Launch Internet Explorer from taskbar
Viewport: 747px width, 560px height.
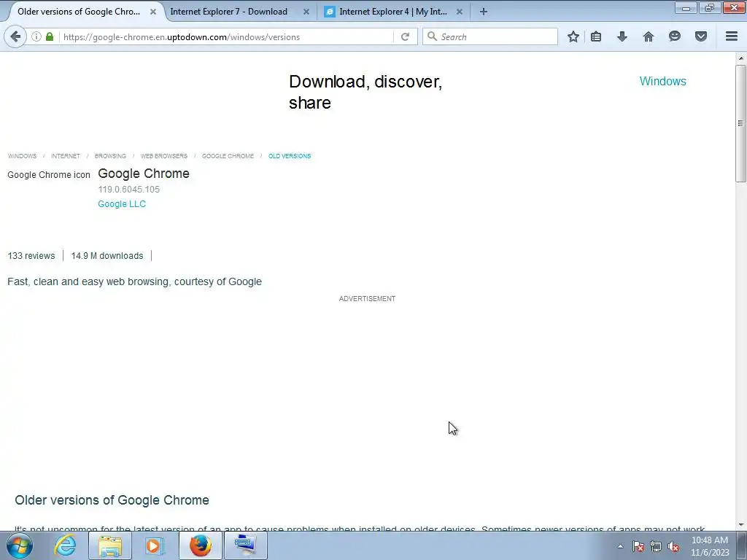click(x=65, y=545)
